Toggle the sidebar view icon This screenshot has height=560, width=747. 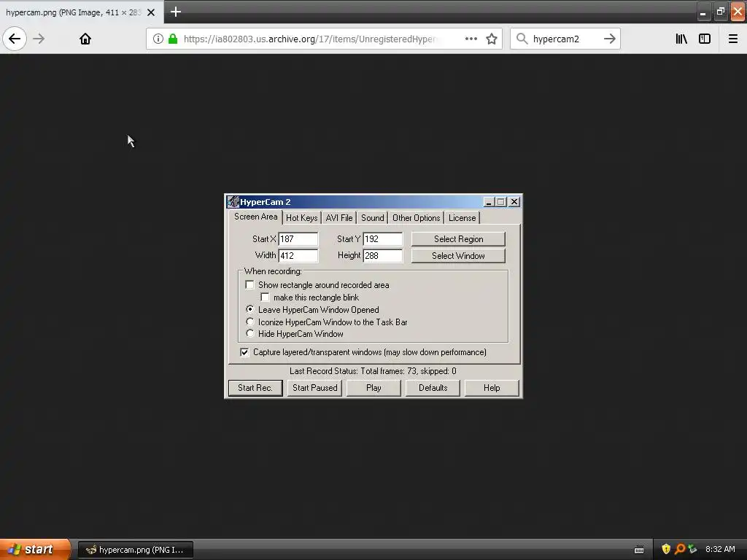click(705, 39)
